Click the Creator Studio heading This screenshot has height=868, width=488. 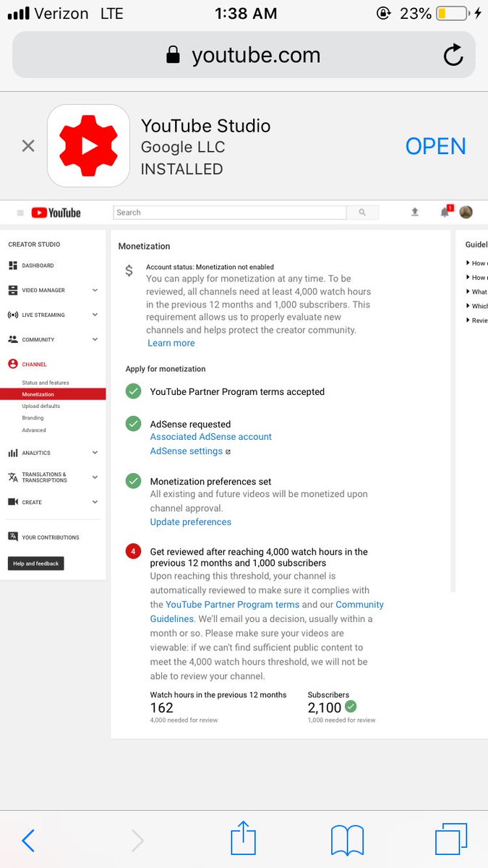pyautogui.click(x=34, y=244)
